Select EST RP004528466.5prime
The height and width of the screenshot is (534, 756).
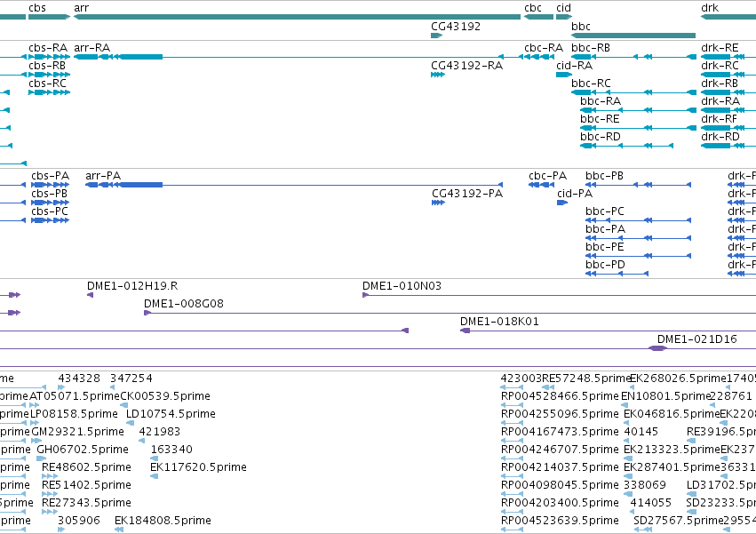pos(512,405)
